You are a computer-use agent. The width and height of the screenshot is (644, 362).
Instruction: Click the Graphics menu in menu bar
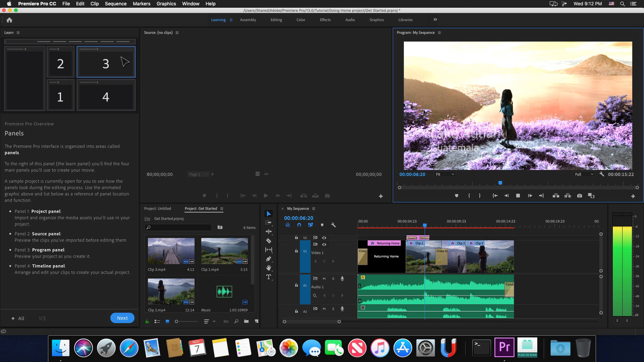pyautogui.click(x=166, y=4)
